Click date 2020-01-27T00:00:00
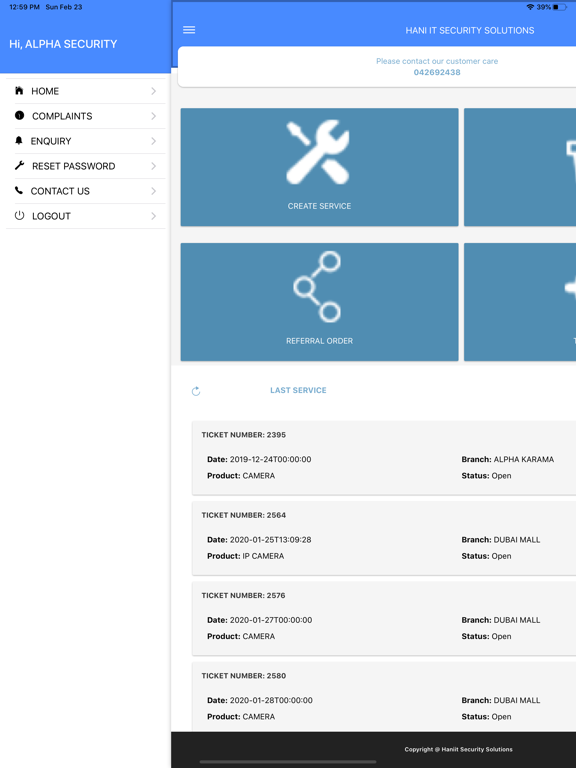Screen dimensions: 576x768 [271, 620]
